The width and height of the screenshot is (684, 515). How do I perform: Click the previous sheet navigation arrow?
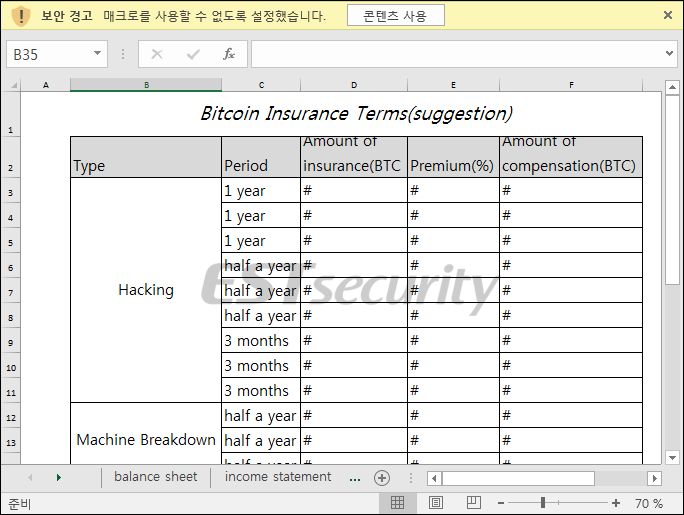(x=30, y=477)
